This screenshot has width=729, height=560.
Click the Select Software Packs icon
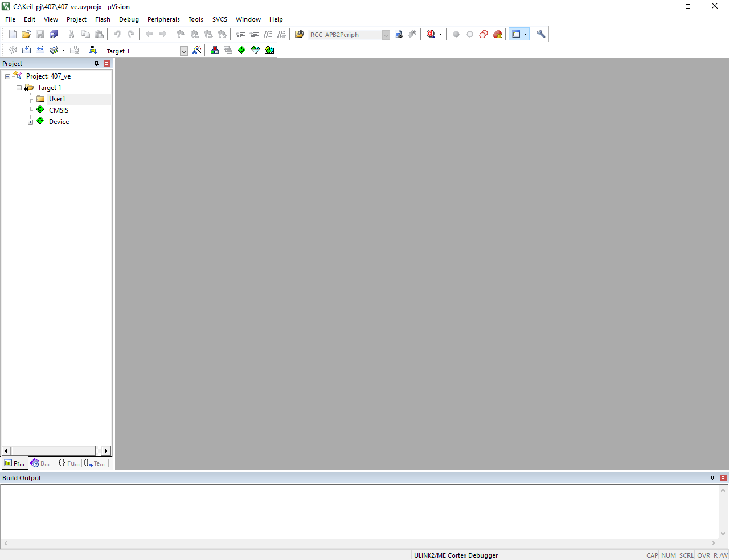(x=256, y=50)
